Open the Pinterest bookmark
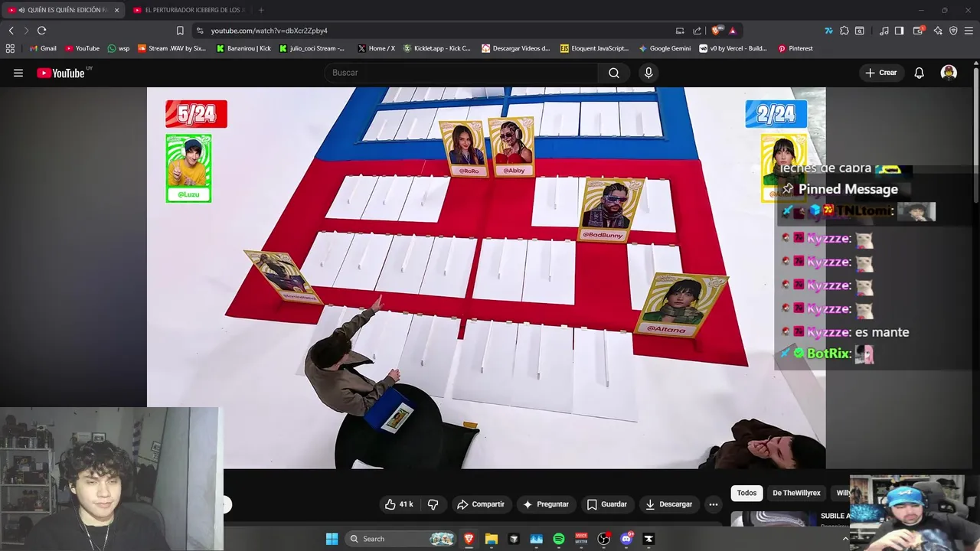The height and width of the screenshot is (551, 980). click(x=795, y=48)
